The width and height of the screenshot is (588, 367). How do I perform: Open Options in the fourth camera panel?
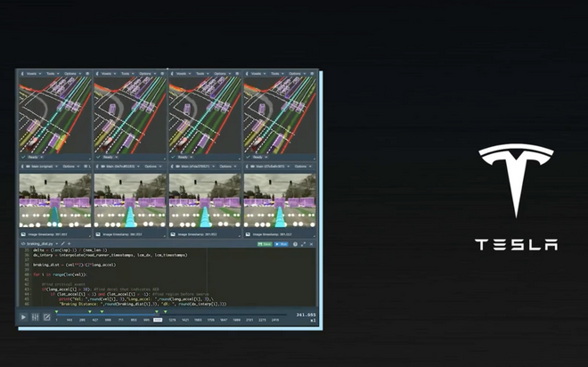tap(303, 167)
